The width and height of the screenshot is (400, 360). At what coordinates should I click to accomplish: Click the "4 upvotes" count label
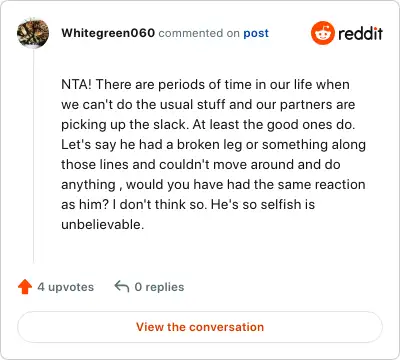click(x=66, y=287)
